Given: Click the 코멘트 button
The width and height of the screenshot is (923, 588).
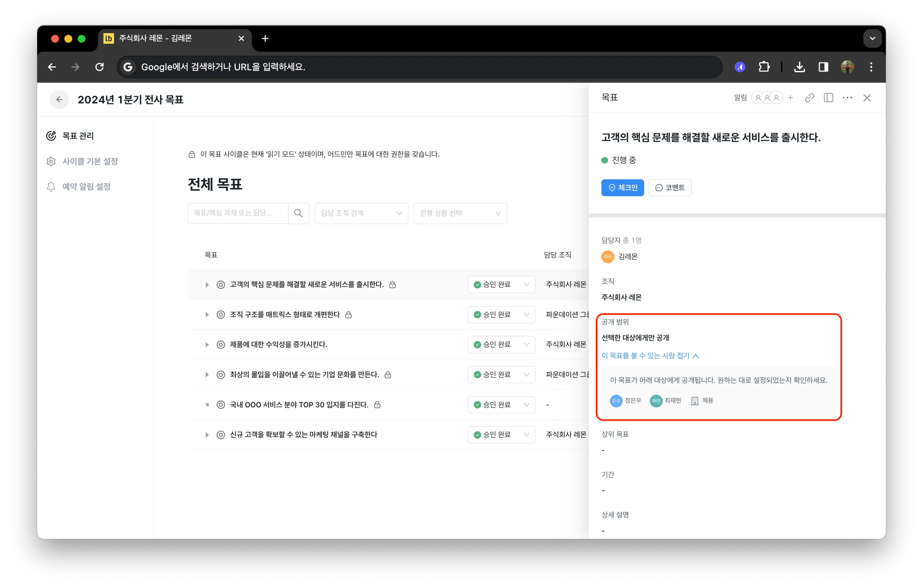Looking at the screenshot, I should [x=670, y=188].
